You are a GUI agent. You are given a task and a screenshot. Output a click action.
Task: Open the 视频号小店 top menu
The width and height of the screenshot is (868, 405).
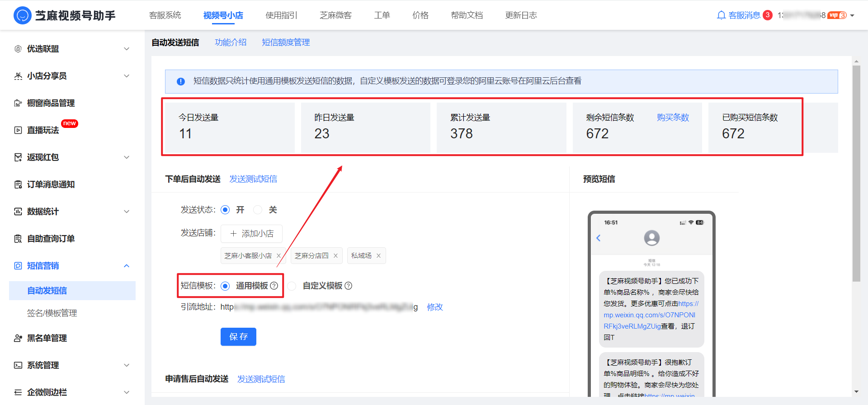(x=223, y=15)
